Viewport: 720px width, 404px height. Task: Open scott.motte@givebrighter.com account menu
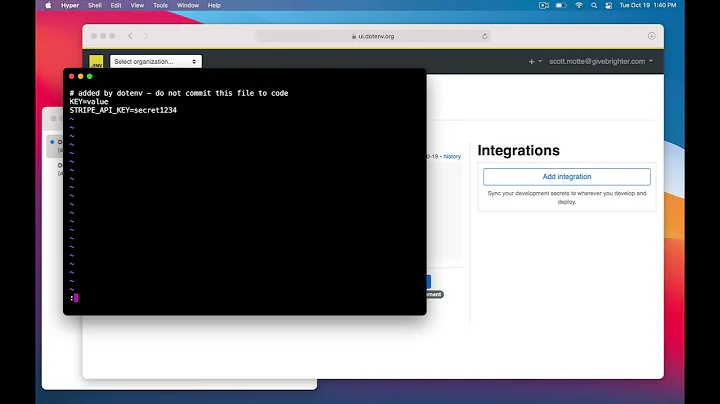click(x=601, y=61)
